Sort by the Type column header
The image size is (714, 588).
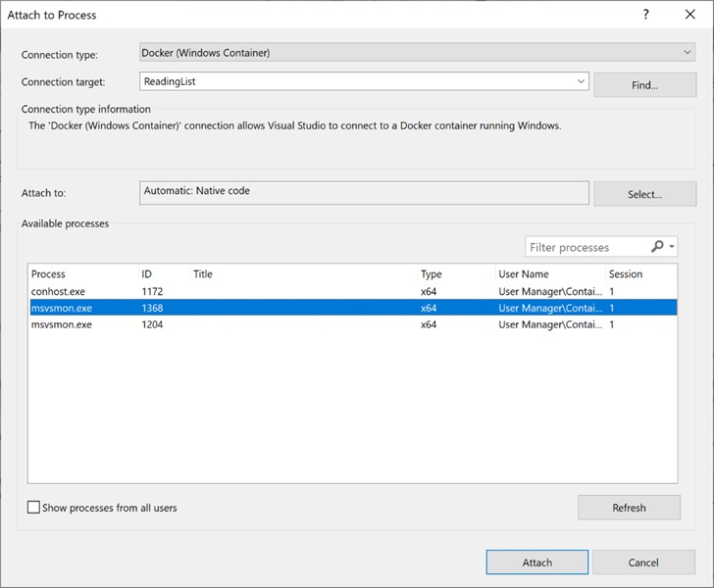432,274
